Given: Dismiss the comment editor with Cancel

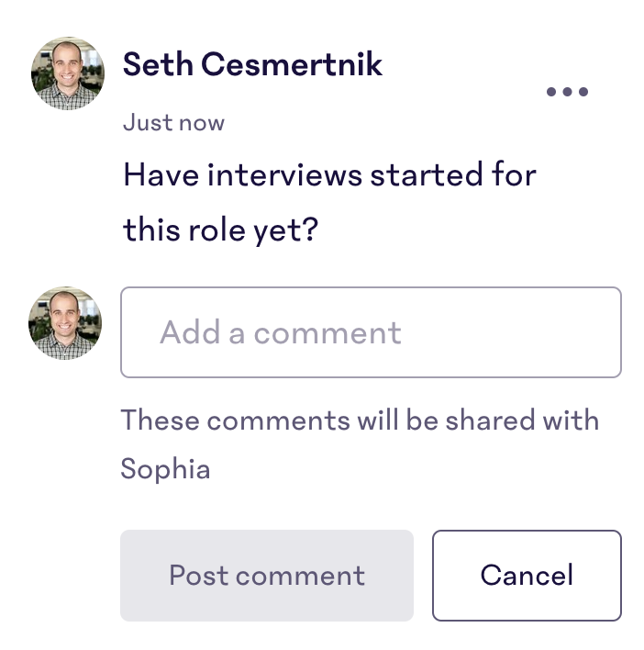Looking at the screenshot, I should click(x=527, y=576).
